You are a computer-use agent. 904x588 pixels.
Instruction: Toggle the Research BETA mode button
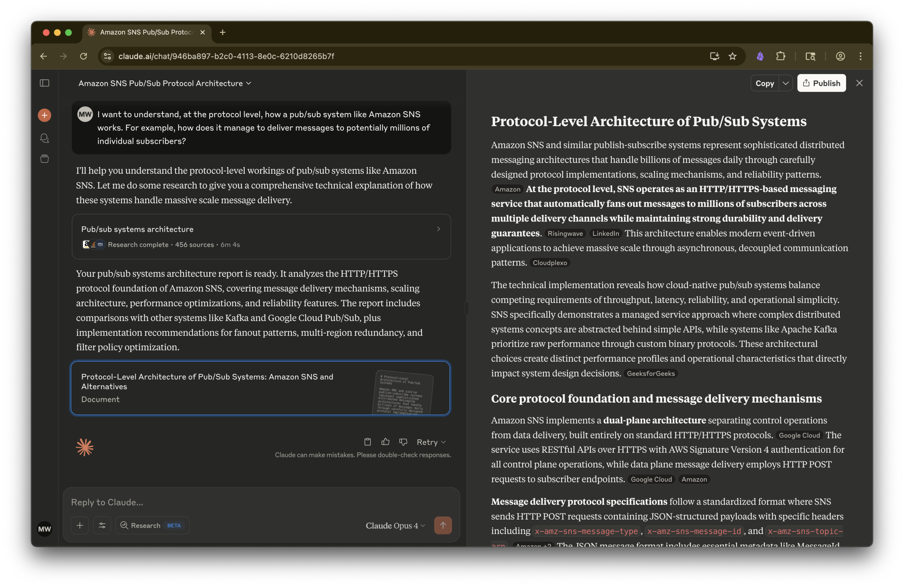tap(152, 525)
